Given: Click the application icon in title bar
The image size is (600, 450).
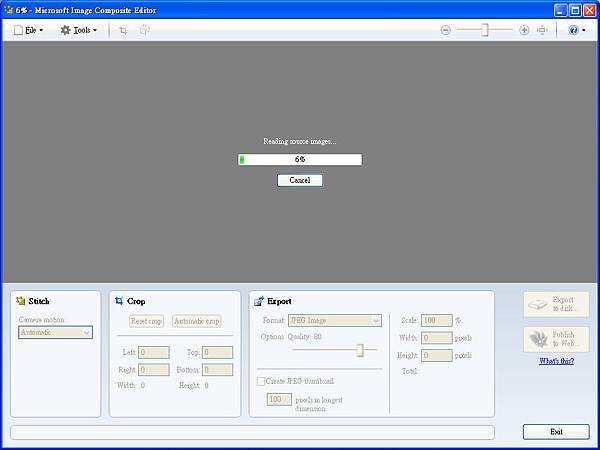Looking at the screenshot, I should tap(8, 10).
